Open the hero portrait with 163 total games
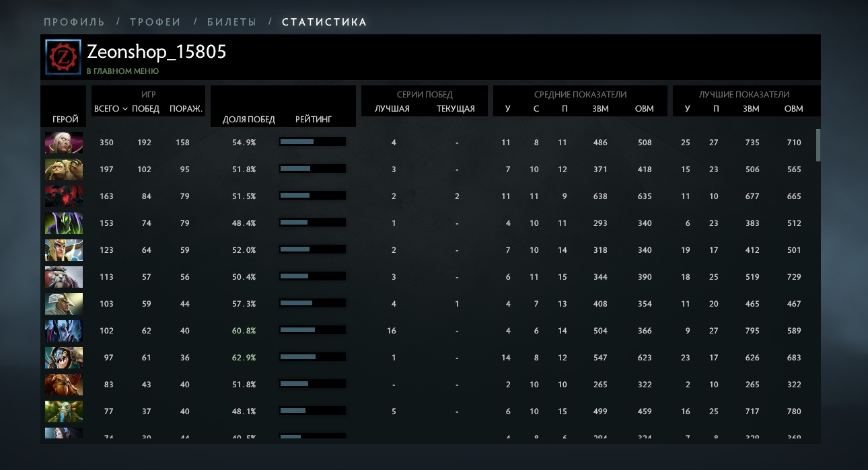Viewport: 868px width, 470px height. 64,196
